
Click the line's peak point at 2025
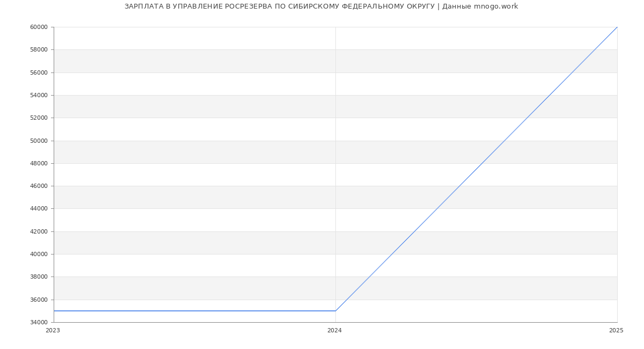[617, 27]
